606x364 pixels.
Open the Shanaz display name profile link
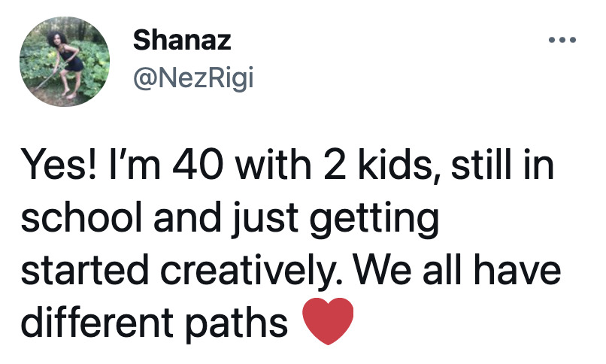pos(182,41)
